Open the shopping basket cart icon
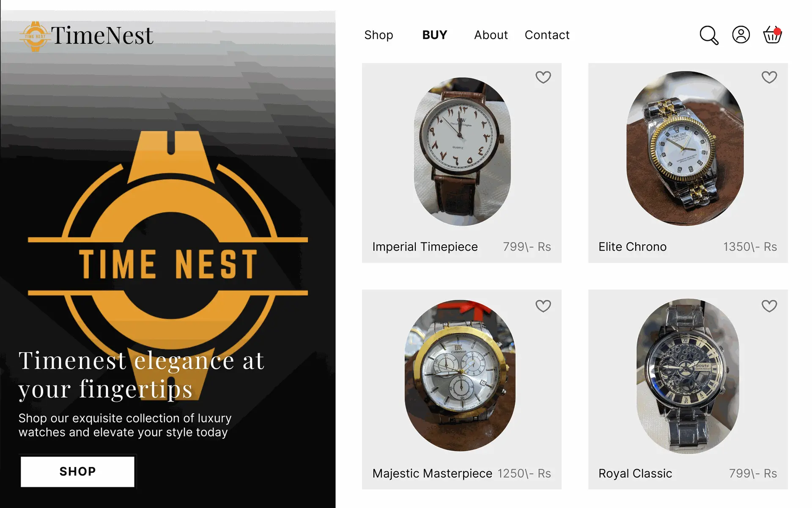Image resolution: width=812 pixels, height=508 pixels. (772, 34)
